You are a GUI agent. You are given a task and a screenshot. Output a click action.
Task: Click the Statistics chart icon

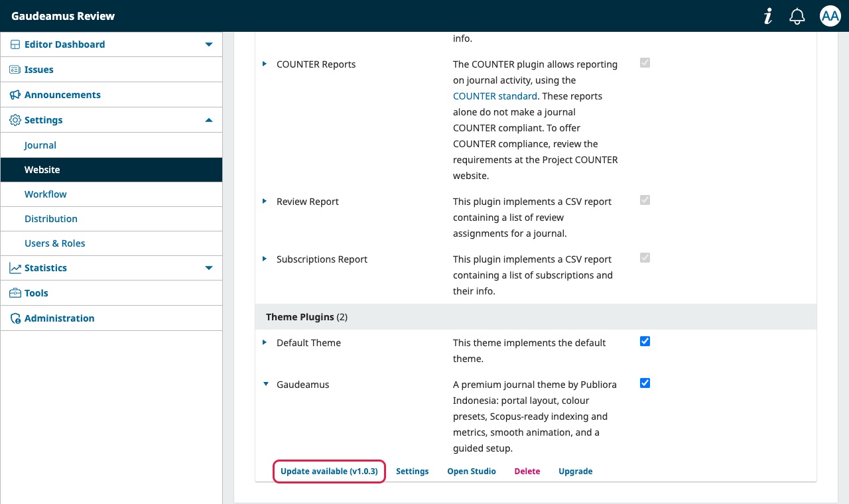coord(15,268)
